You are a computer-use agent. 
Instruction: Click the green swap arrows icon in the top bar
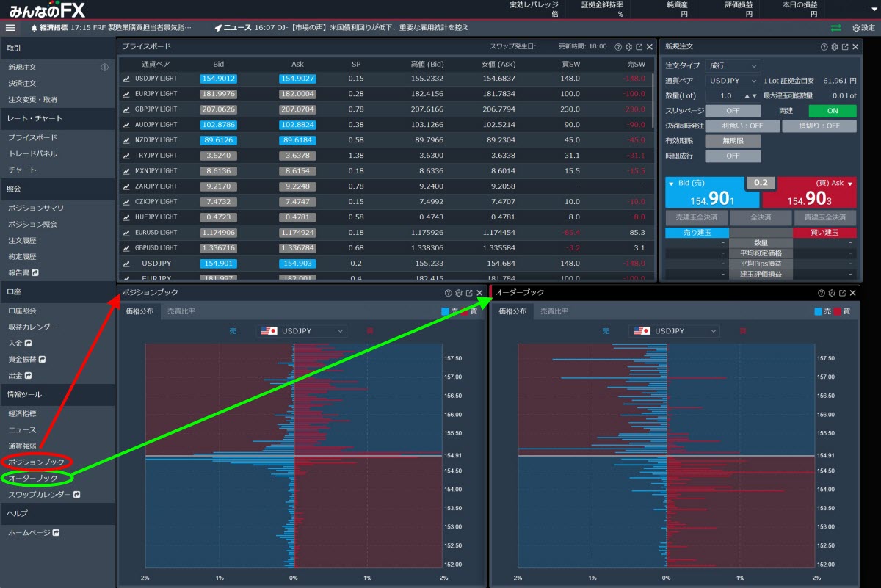(836, 28)
